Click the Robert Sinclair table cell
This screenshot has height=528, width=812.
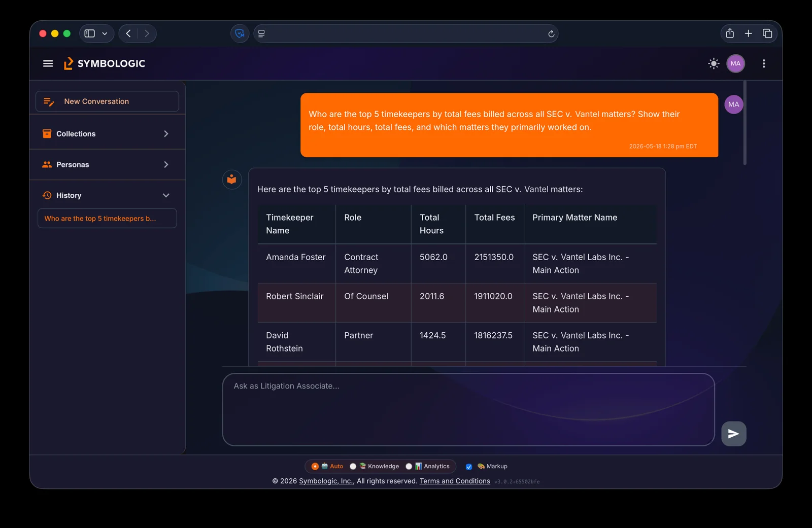(296, 303)
